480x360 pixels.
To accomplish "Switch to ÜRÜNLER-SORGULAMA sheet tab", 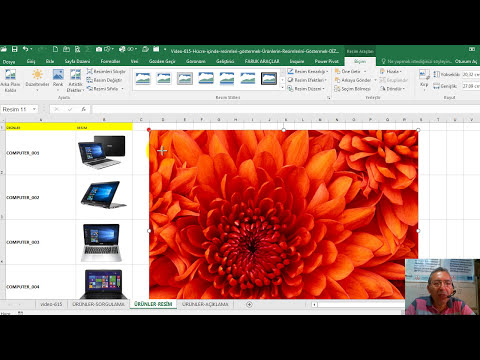I will 98,304.
